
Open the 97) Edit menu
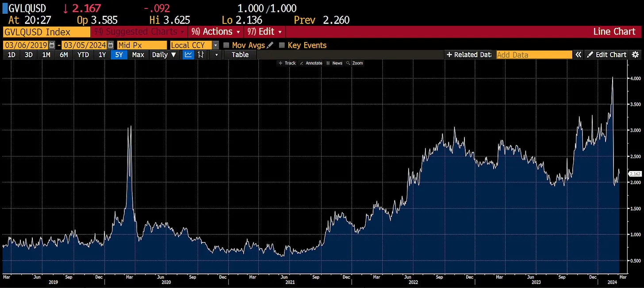point(264,31)
